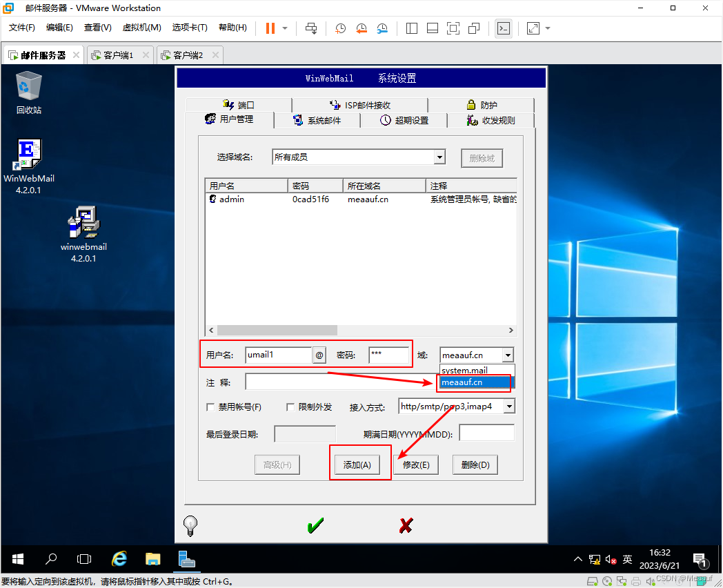The height and width of the screenshot is (588, 723).
Task: Pause the virtual machine from VMware toolbar
Action: tap(270, 28)
